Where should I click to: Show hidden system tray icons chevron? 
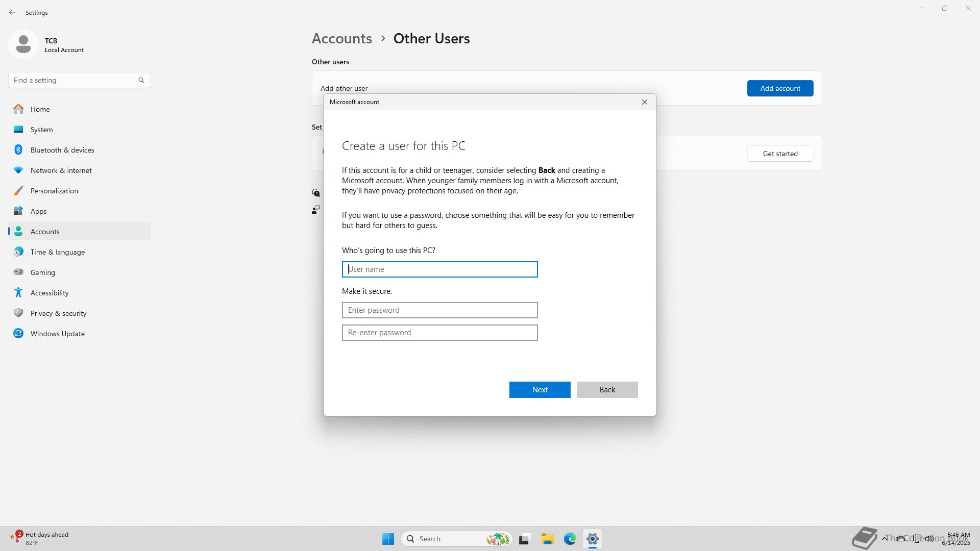(x=885, y=538)
